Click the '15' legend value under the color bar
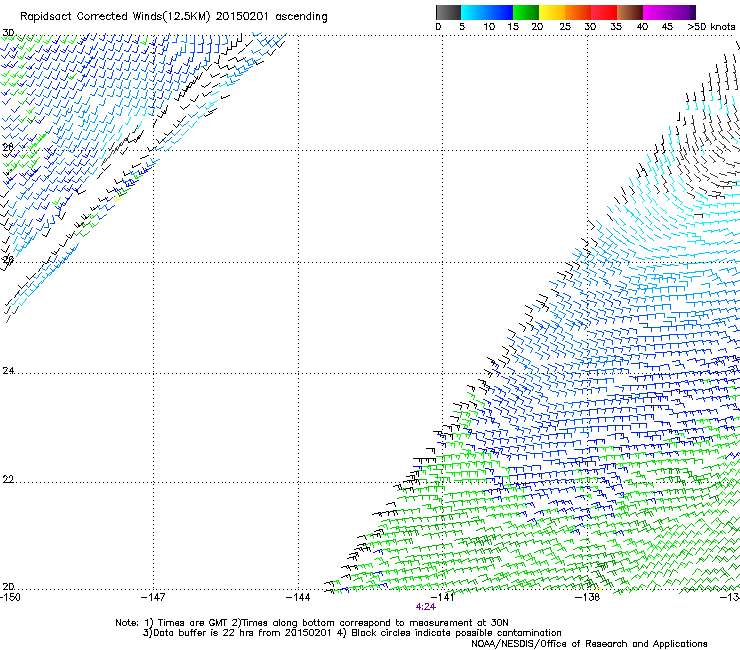The height and width of the screenshot is (650, 740). pos(513,27)
